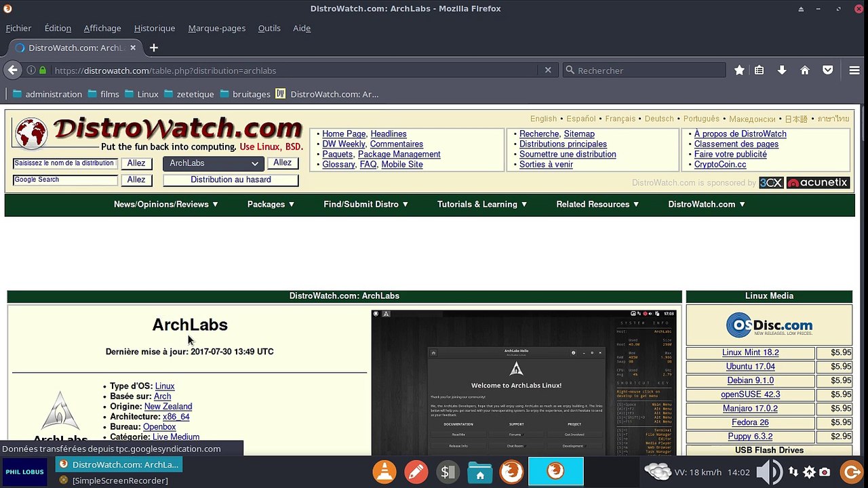Open the volume speaker tray icon
Viewport: 868px width, 488px height.
[770, 472]
